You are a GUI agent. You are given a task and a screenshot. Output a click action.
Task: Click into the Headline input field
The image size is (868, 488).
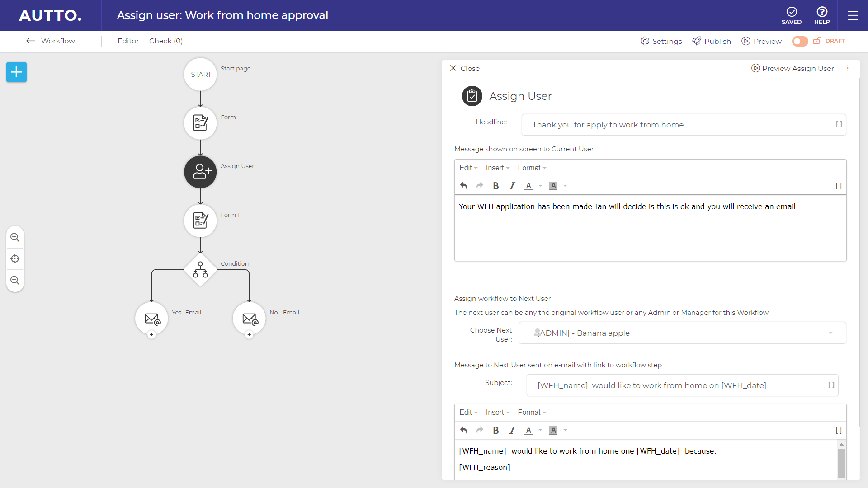coord(684,125)
